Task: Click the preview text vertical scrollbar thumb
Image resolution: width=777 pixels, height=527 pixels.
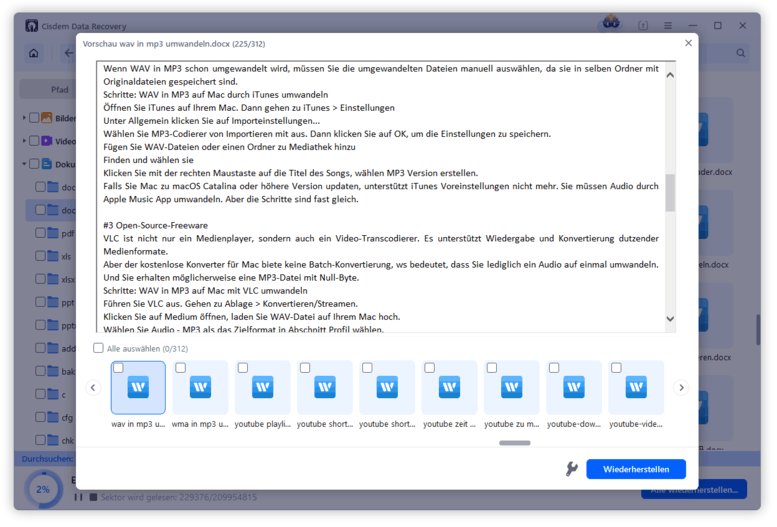Action: 670,193
